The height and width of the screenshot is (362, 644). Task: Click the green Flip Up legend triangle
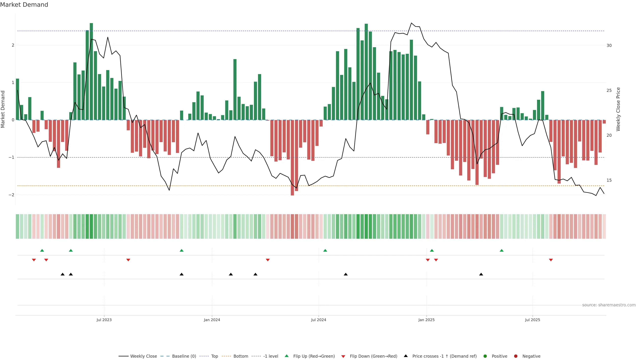point(286,356)
